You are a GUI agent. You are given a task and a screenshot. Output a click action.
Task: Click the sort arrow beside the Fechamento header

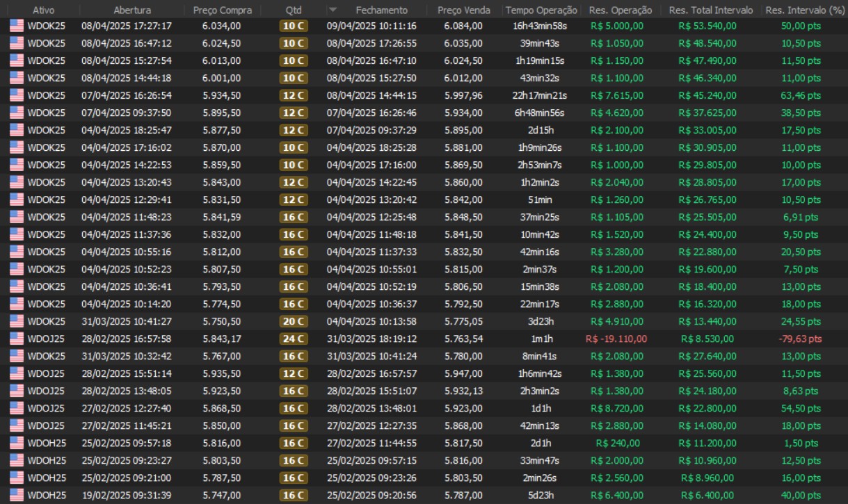(x=333, y=10)
